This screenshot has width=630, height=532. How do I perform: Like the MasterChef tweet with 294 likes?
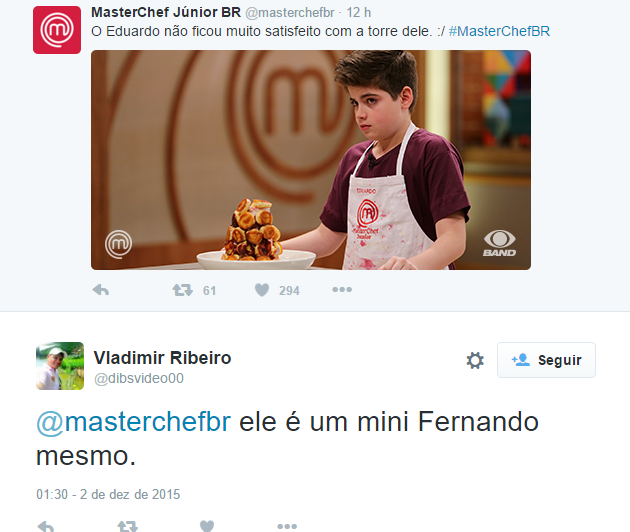point(262,290)
